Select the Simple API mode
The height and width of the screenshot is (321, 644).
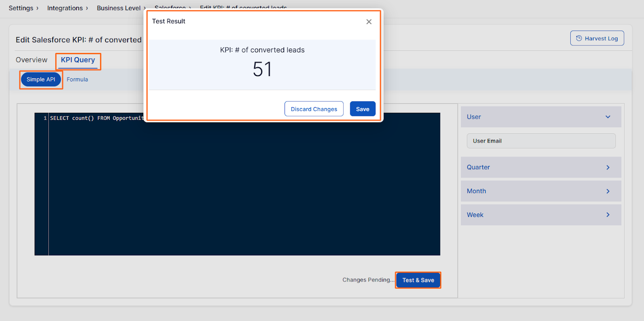click(x=41, y=79)
